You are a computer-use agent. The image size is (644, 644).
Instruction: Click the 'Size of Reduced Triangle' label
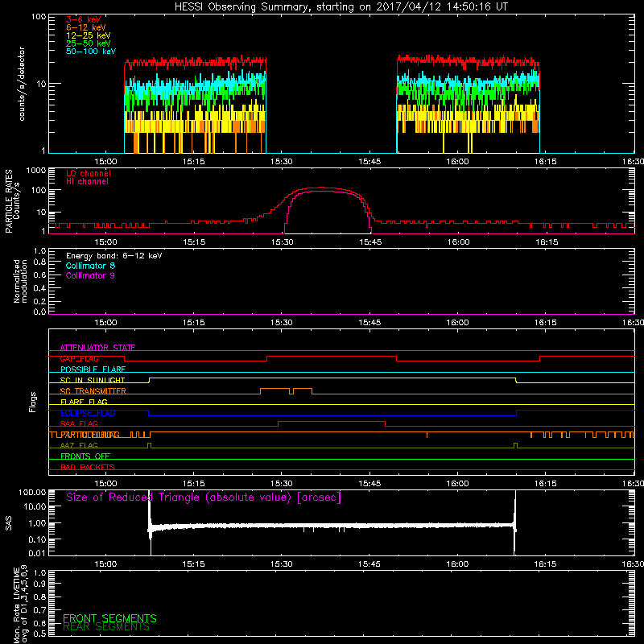[204, 497]
